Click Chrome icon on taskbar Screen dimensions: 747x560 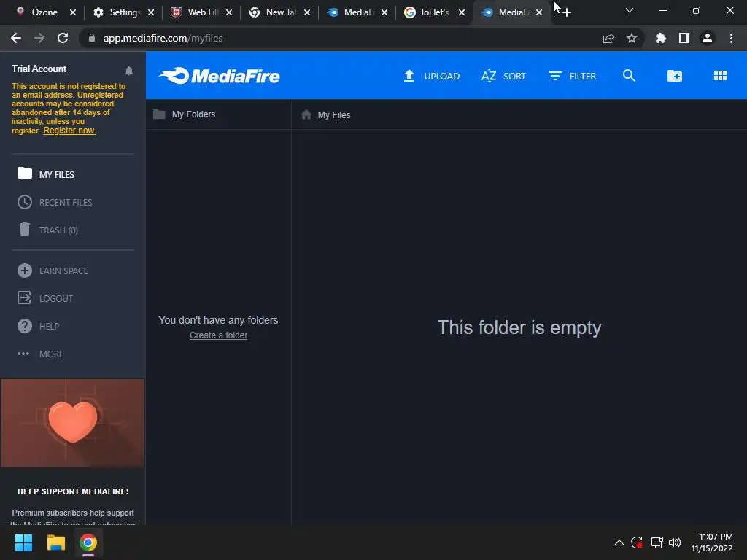point(88,542)
